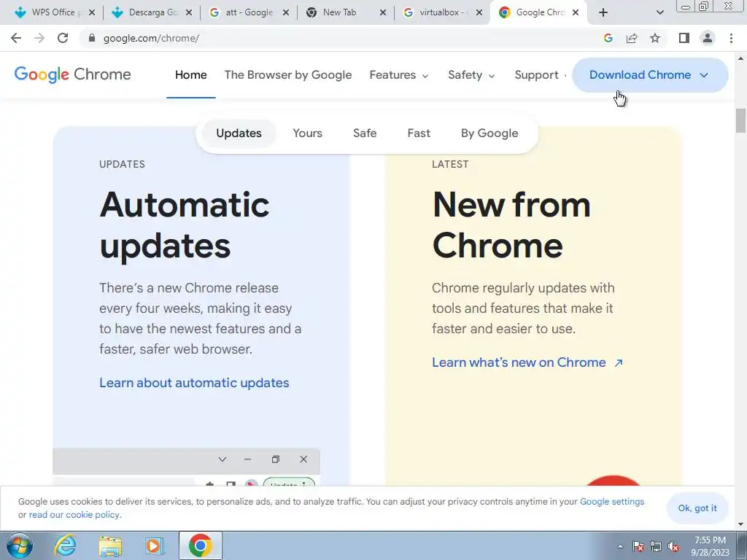Close the att - Google tab
Image resolution: width=747 pixels, height=560 pixels.
(286, 12)
